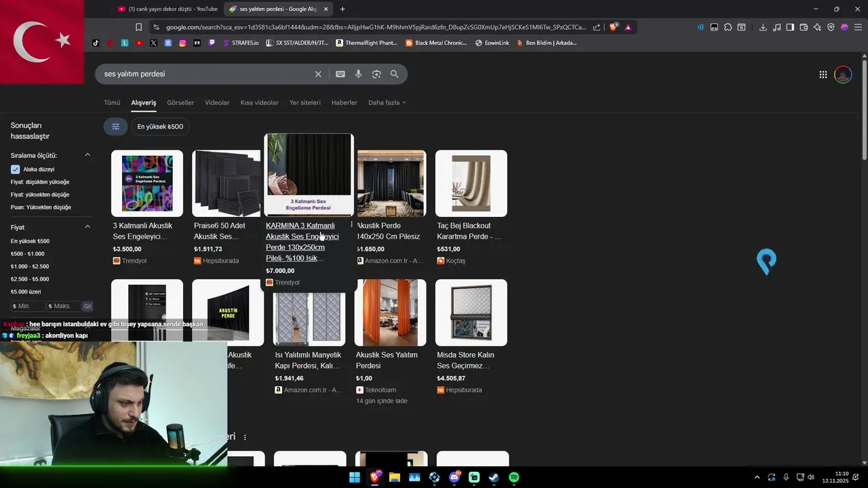Open the filter settings icon button
The height and width of the screenshot is (488, 868).
pos(115,126)
